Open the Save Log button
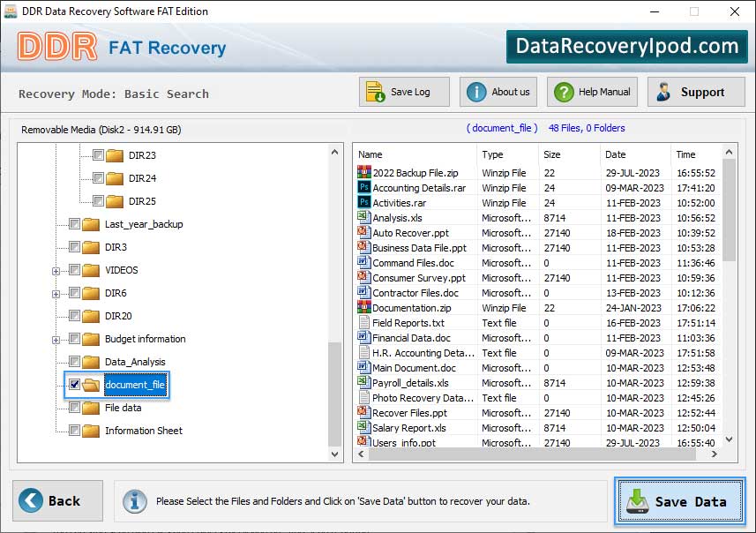The image size is (756, 533). click(404, 92)
